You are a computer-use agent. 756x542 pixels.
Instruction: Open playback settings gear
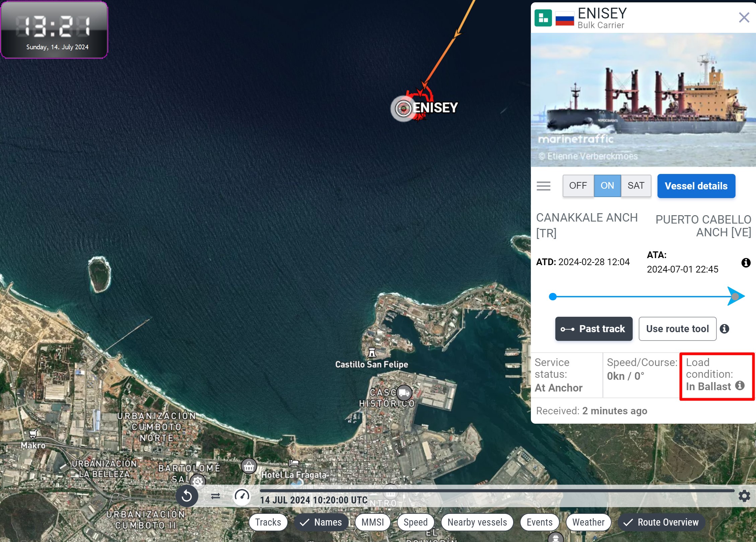pyautogui.click(x=744, y=496)
